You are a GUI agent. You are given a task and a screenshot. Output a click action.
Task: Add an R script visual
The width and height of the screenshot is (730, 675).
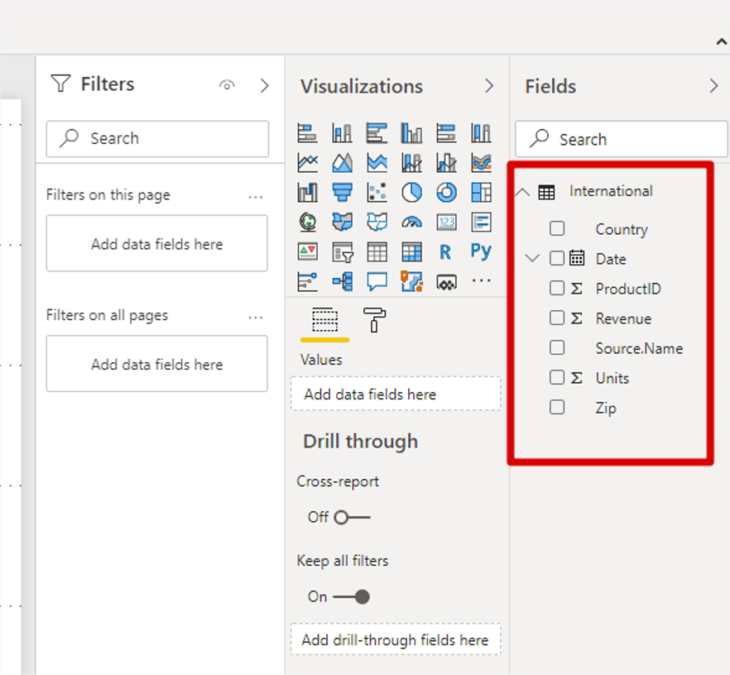pos(446,252)
